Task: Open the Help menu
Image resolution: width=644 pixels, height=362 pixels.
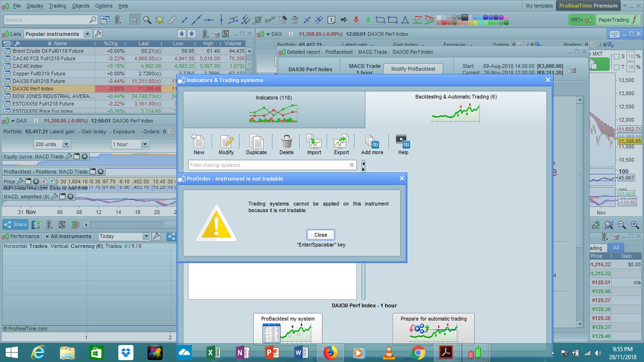Action: click(123, 6)
